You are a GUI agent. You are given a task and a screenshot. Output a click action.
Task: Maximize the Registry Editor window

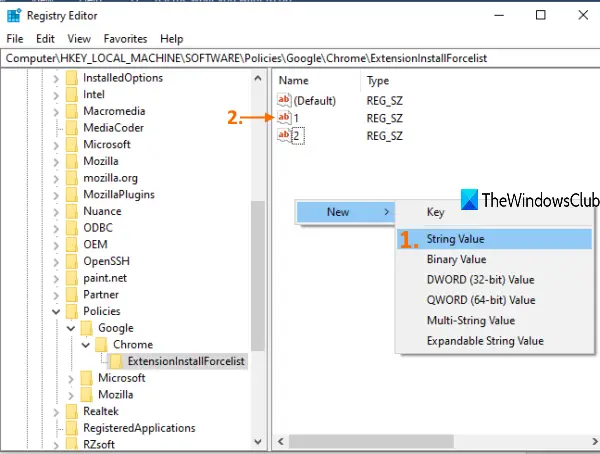pyautogui.click(x=540, y=15)
